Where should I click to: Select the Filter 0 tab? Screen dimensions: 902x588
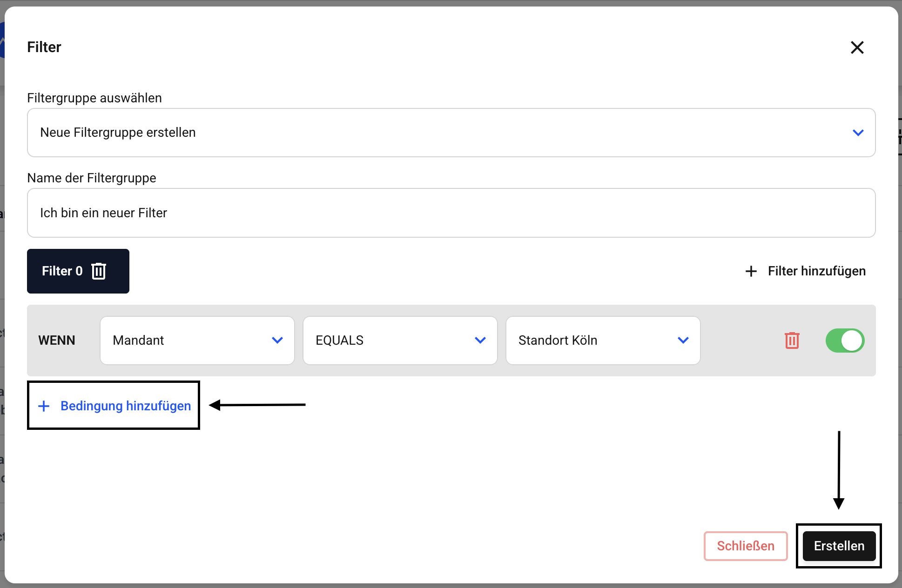click(x=61, y=271)
